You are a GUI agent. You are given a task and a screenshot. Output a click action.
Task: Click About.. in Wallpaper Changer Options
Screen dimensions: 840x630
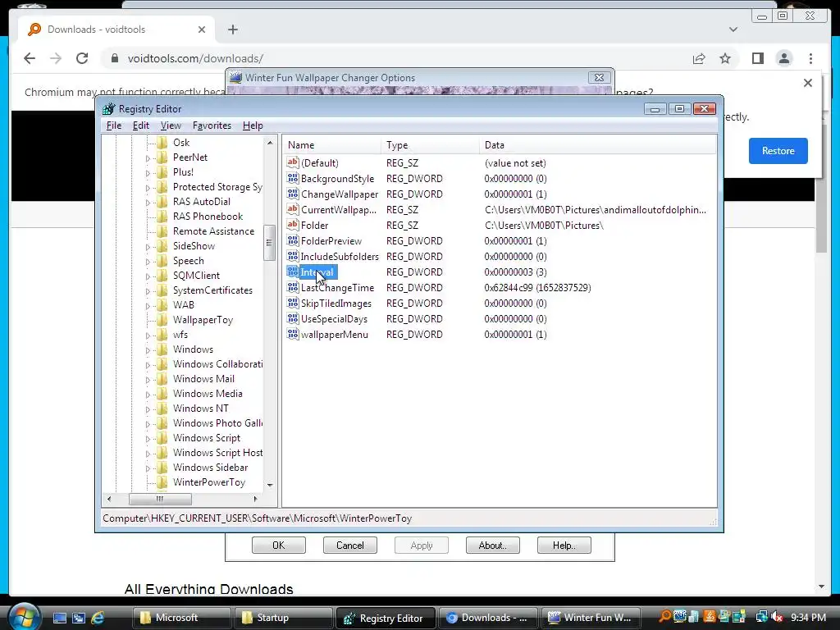pos(492,546)
